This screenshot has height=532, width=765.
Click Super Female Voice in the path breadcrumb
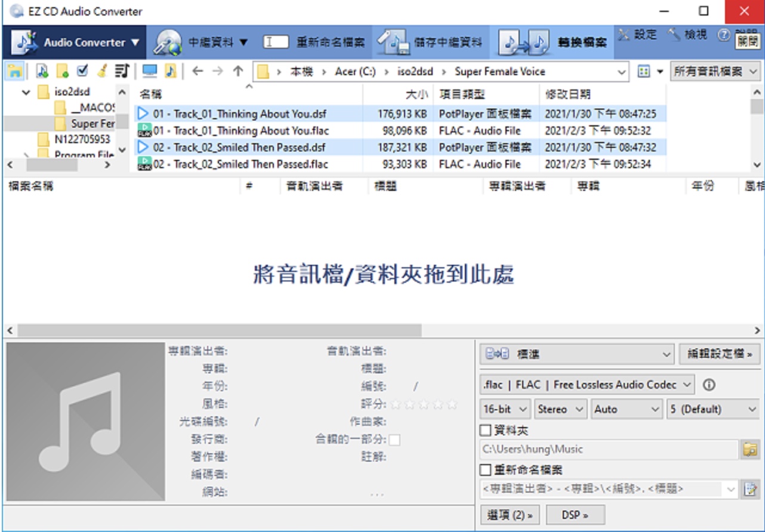pyautogui.click(x=500, y=72)
